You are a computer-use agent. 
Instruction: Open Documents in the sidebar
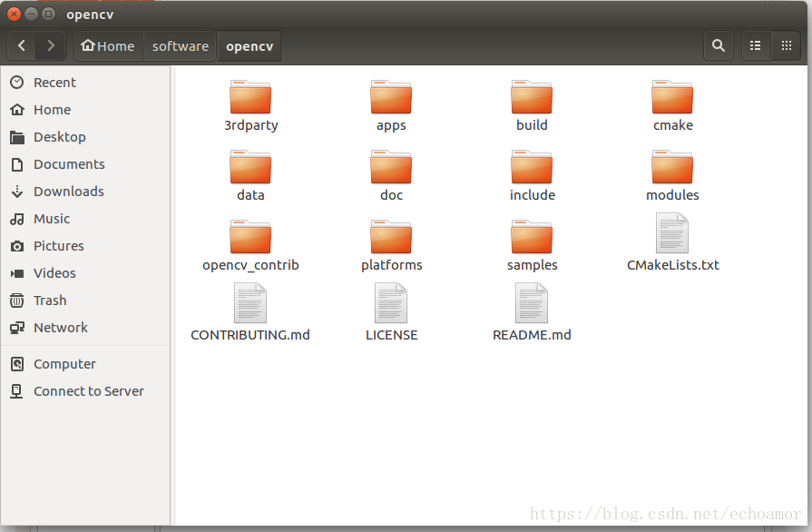pos(85,164)
